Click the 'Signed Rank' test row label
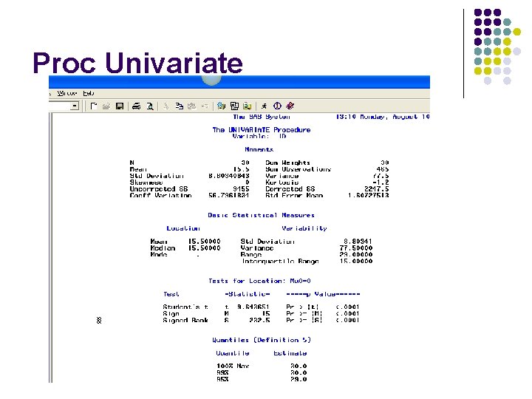The height and width of the screenshot is (399, 532). point(185,320)
